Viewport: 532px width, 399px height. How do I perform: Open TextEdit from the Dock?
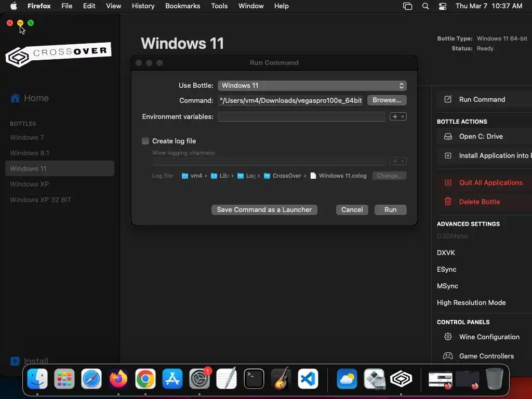pos(227,379)
